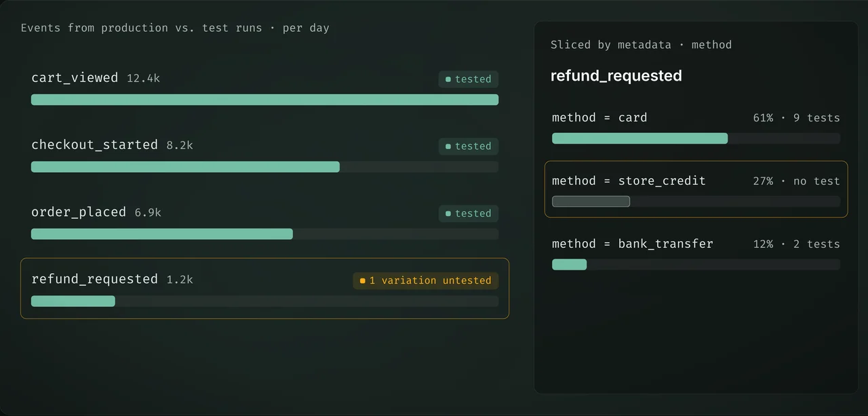The image size is (868, 416).
Task: Click the green dot in cart_viewed tested badge
Action: [x=448, y=79]
